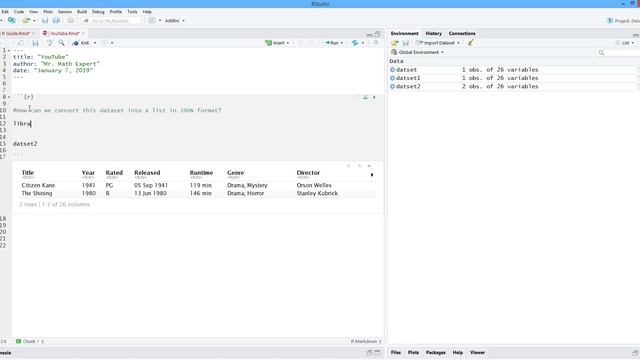Switch to the R Guide.Rmd tab
This screenshot has height=360, width=640.
[x=16, y=33]
